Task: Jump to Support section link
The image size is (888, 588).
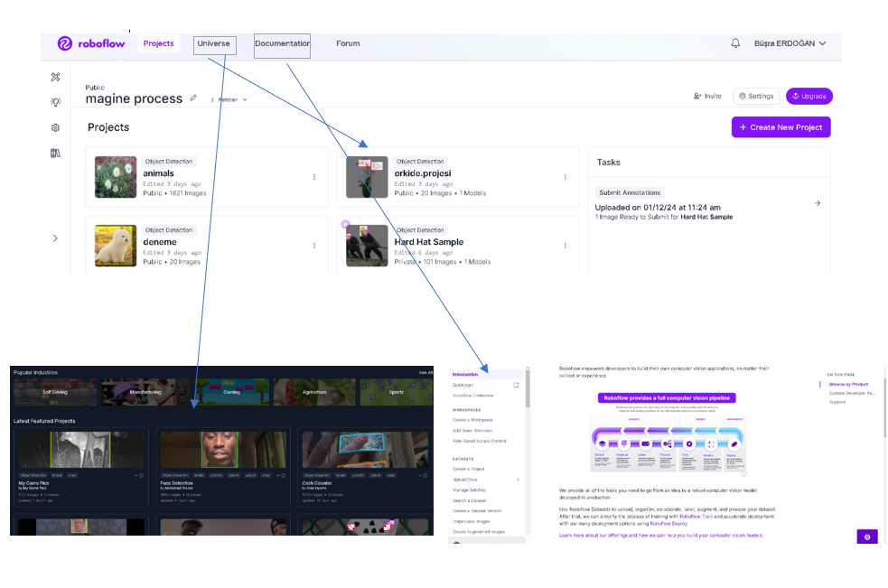Action: 837,402
